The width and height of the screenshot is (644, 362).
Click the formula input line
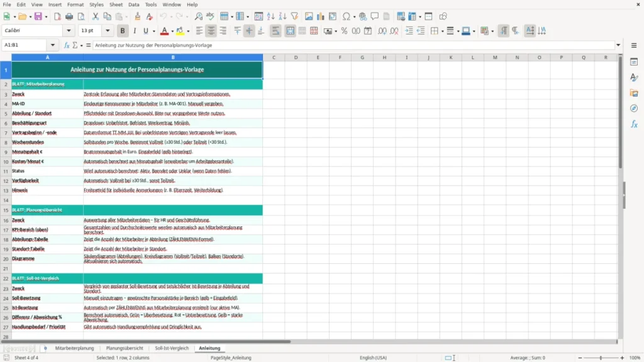[x=353, y=45]
